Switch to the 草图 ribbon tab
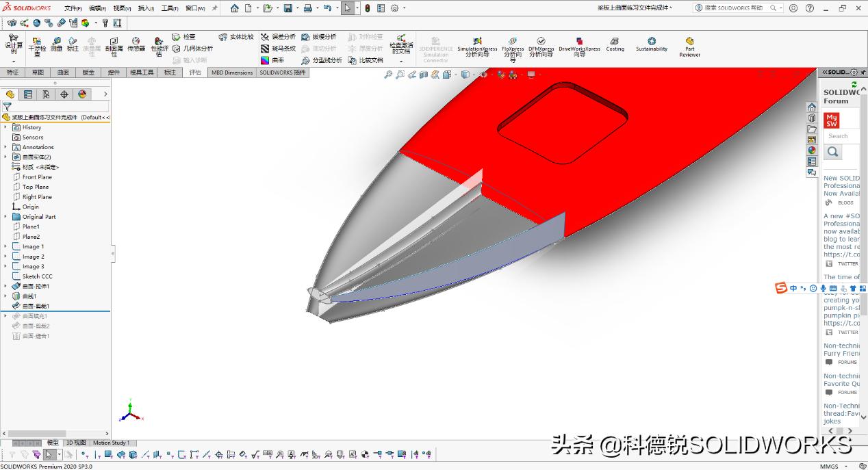Image resolution: width=868 pixels, height=470 pixels. pos(38,73)
